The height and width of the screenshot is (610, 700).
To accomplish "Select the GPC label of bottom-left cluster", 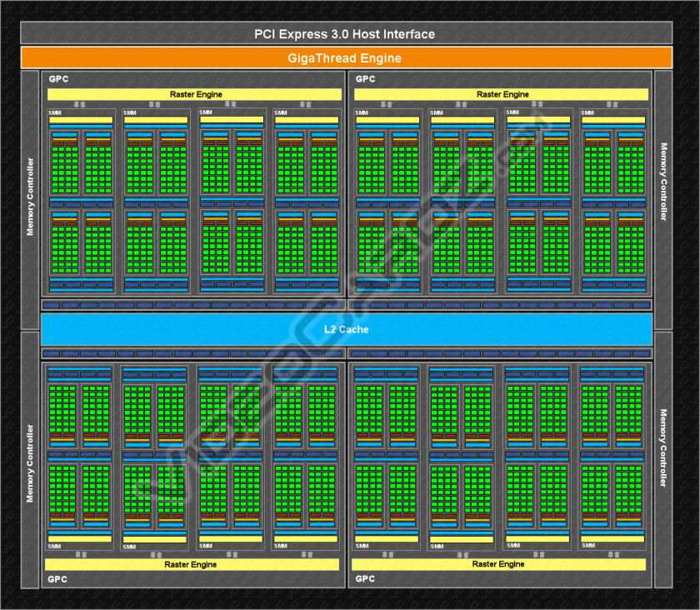I will pos(57,579).
